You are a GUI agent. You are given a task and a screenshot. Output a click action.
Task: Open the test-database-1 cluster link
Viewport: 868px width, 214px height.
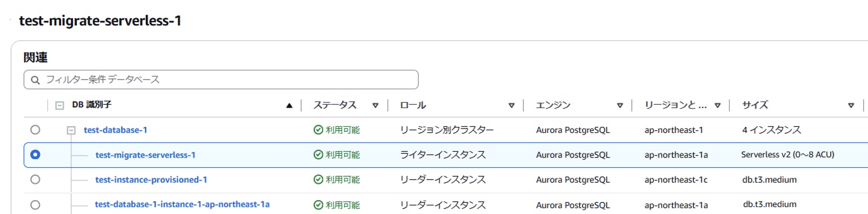(116, 130)
